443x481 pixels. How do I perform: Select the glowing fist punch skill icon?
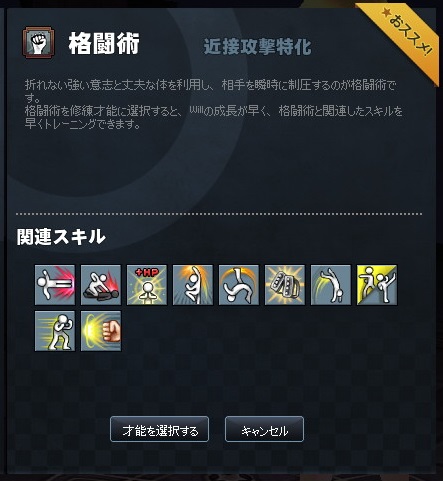[x=101, y=331]
